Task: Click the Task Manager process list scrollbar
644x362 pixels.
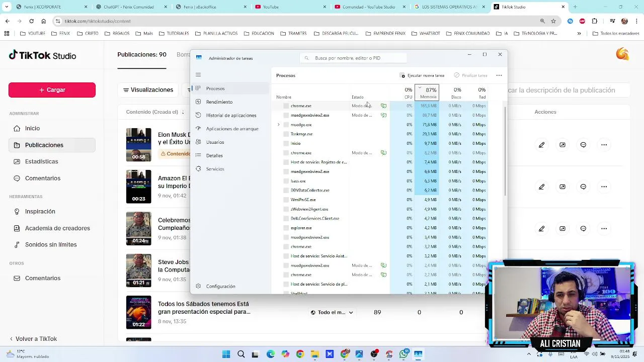Action: click(505, 151)
